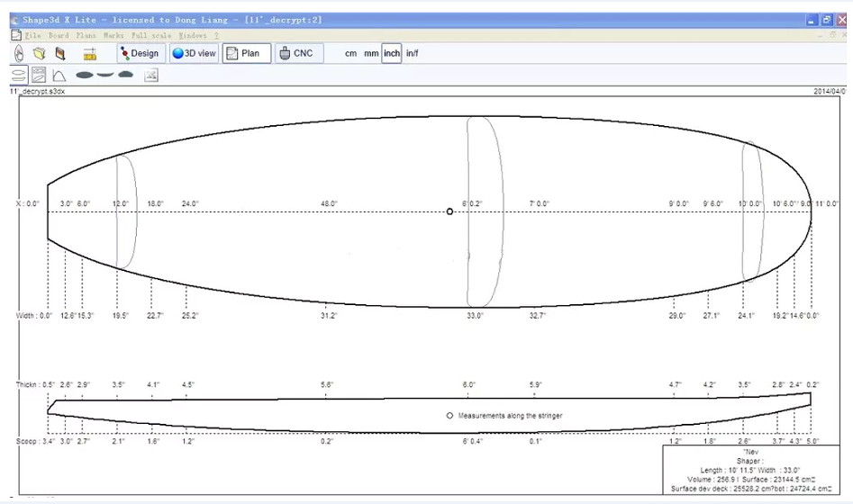The image size is (853, 504).
Task: Click the save board file icon
Action: (x=60, y=53)
